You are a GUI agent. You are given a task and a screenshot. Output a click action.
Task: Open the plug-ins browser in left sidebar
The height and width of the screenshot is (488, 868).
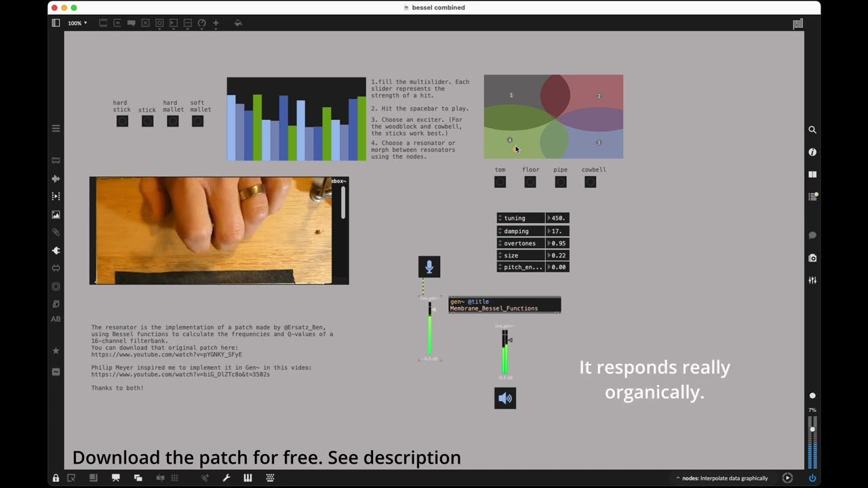pos(56,251)
